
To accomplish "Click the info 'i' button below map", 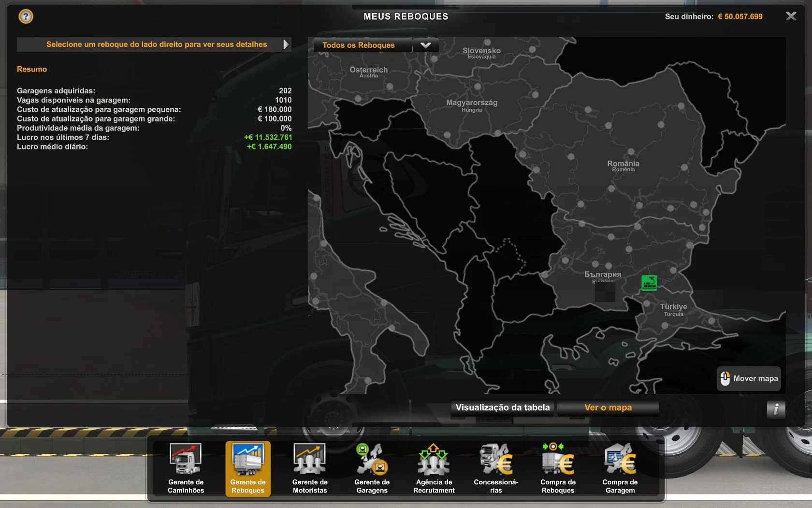I will coord(776,409).
